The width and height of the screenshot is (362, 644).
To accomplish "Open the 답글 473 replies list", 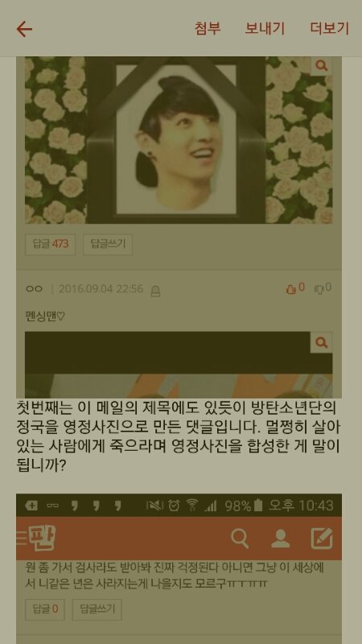I will pos(50,245).
